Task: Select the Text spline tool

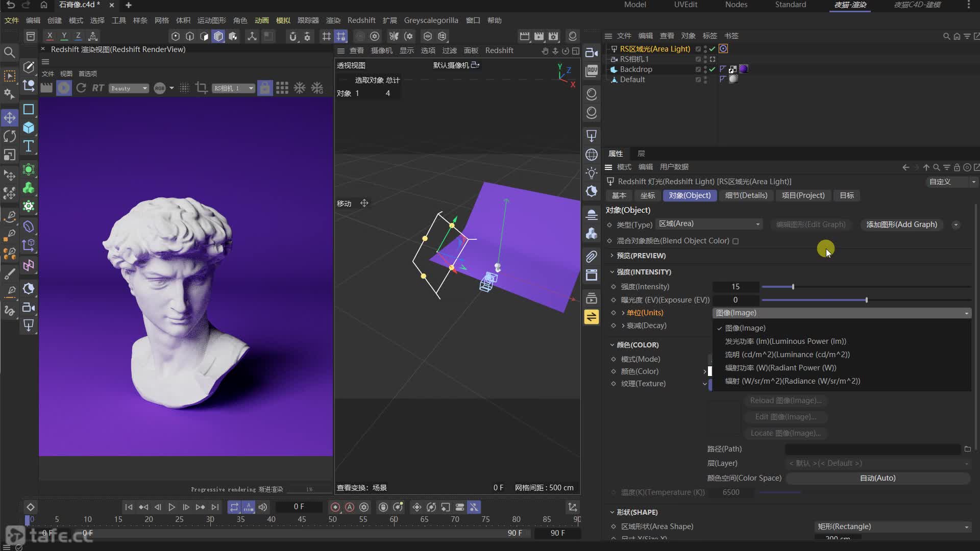Action: (29, 146)
